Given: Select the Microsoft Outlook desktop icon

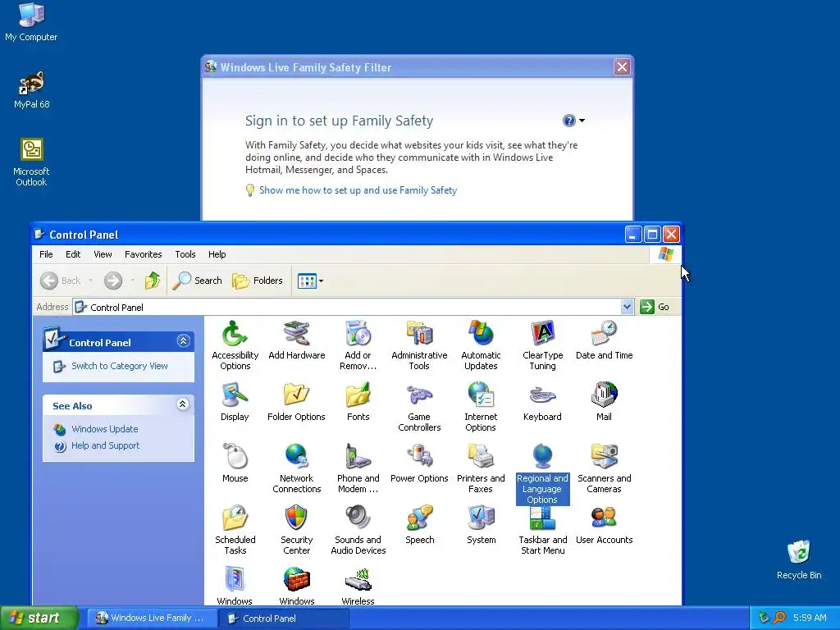Looking at the screenshot, I should [x=31, y=162].
